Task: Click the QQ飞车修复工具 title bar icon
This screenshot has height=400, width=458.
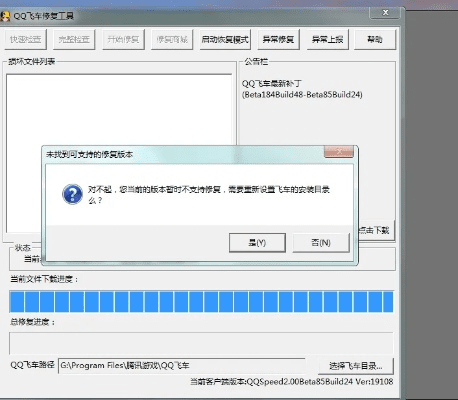Action: (5, 16)
